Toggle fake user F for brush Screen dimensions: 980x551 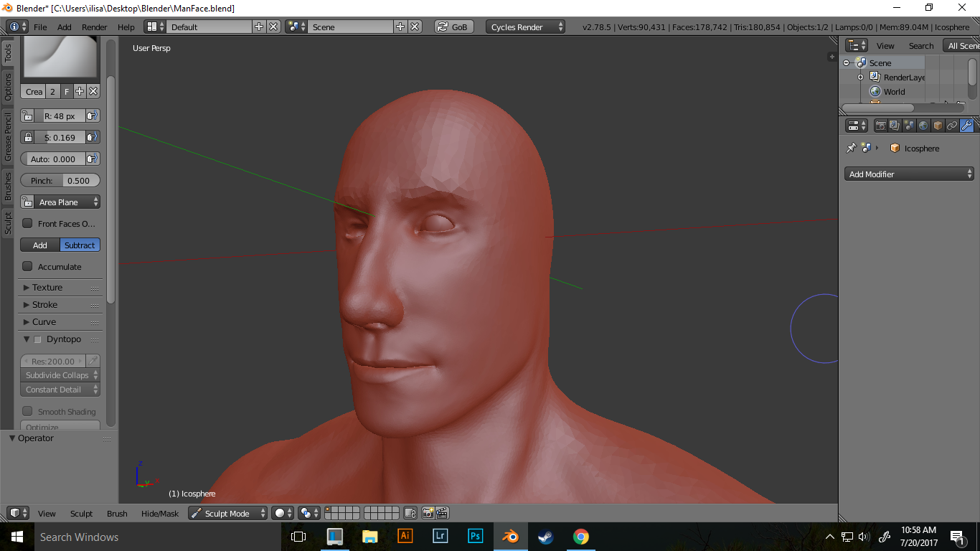click(66, 91)
